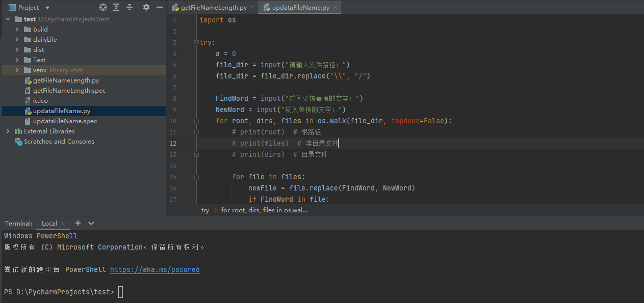Hide the Project tool window
This screenshot has width=644, height=303.
(x=160, y=7)
